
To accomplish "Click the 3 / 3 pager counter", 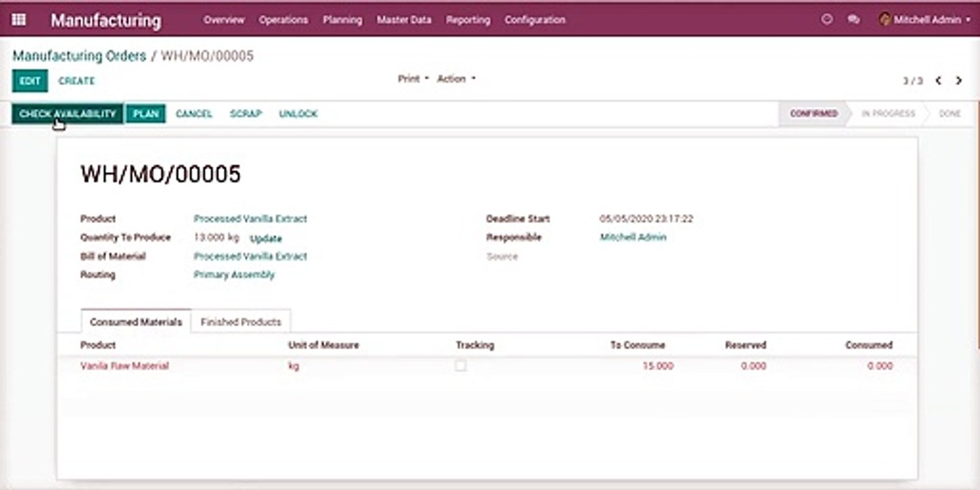I will coord(913,80).
